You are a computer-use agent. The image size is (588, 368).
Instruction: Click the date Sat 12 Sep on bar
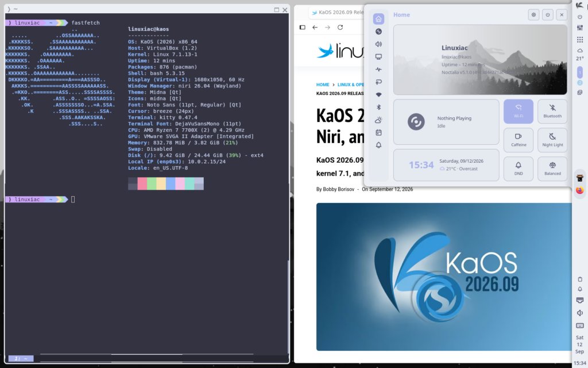tap(580, 345)
